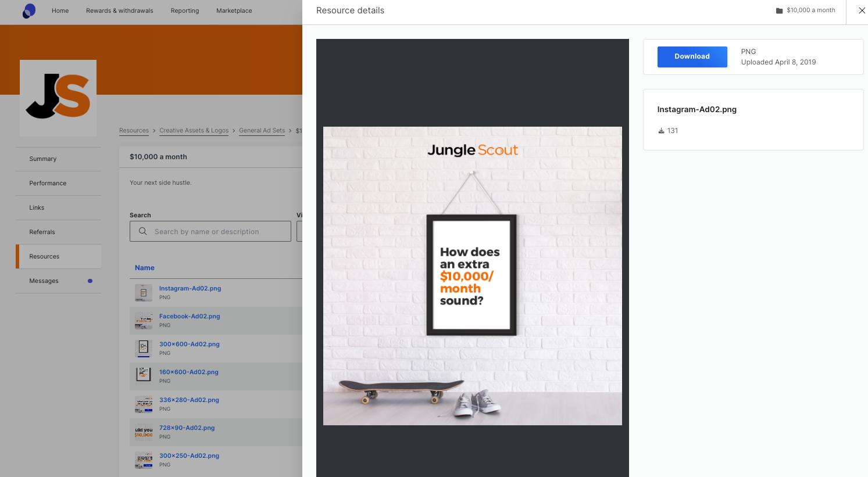868x477 pixels.
Task: Click the 300×600-Ad02.png row thumbnail
Action: point(144,349)
